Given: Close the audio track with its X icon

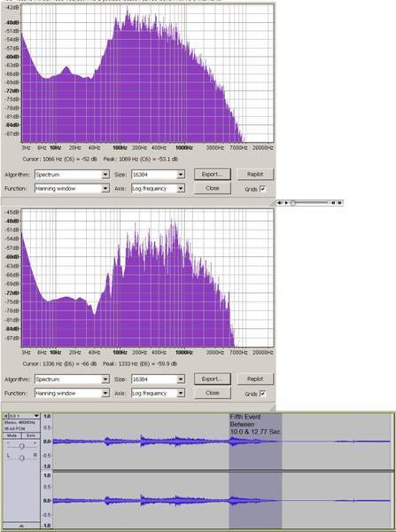Looking at the screenshot, I should (x=6, y=416).
